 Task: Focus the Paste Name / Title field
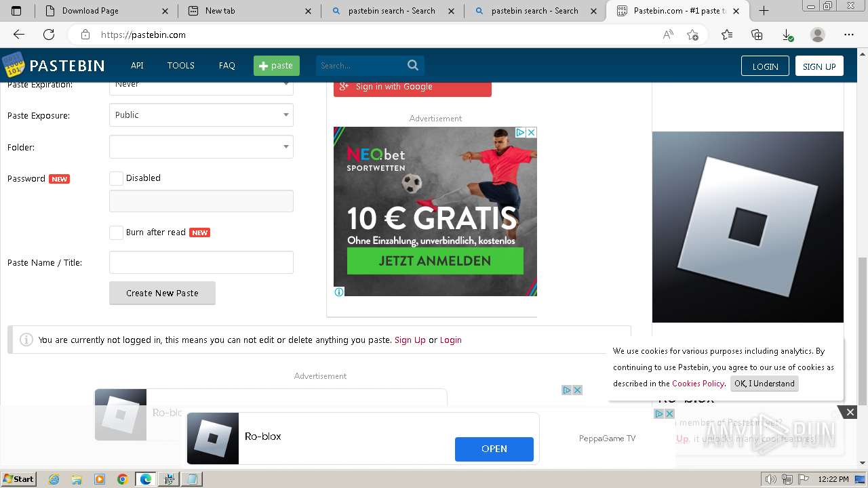(201, 262)
